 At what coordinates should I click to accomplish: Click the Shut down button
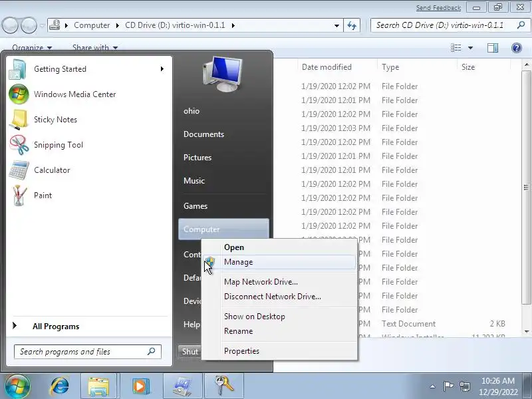190,352
